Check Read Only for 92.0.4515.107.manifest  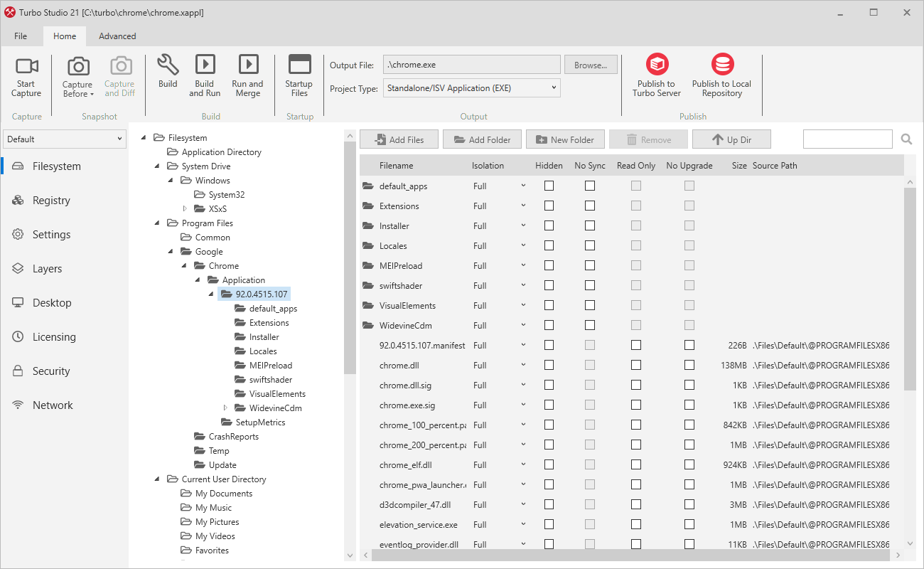tap(636, 345)
